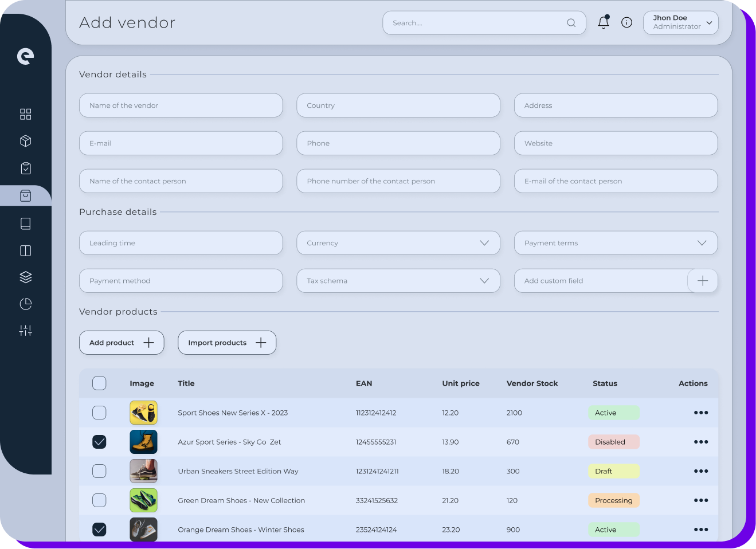
Task: Expand the Currency dropdown
Action: [x=484, y=243]
